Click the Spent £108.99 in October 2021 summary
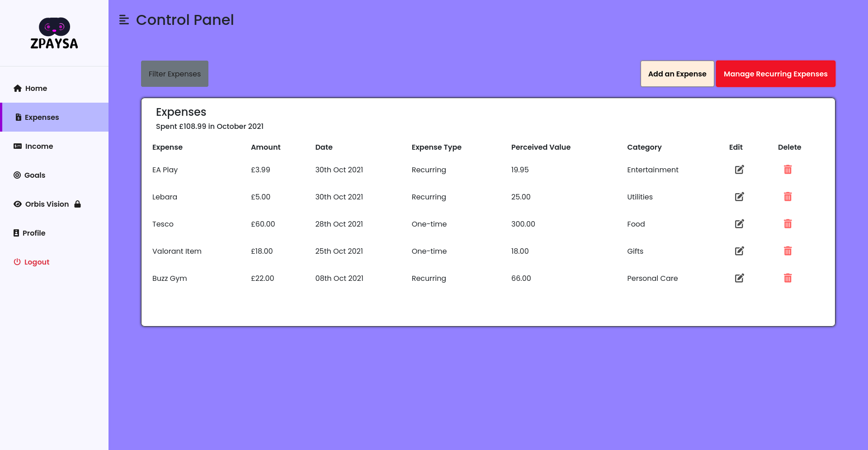The height and width of the screenshot is (450, 868). tap(210, 126)
